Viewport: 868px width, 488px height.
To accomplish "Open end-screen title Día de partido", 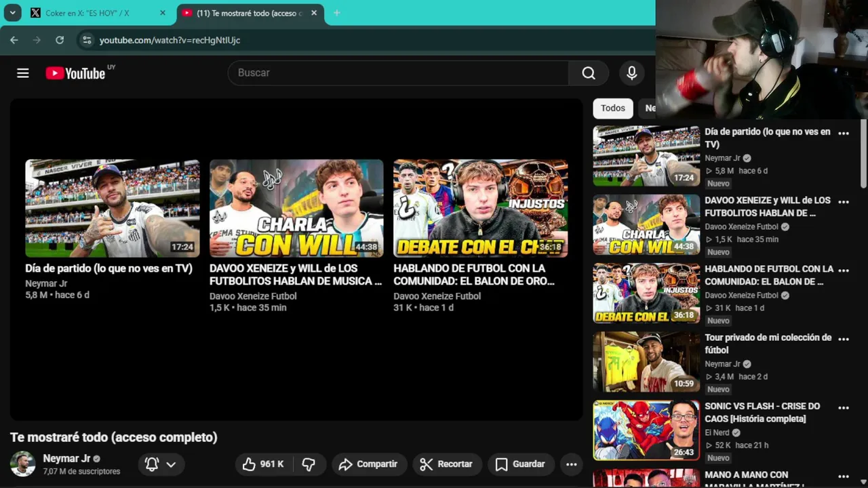I will point(108,268).
